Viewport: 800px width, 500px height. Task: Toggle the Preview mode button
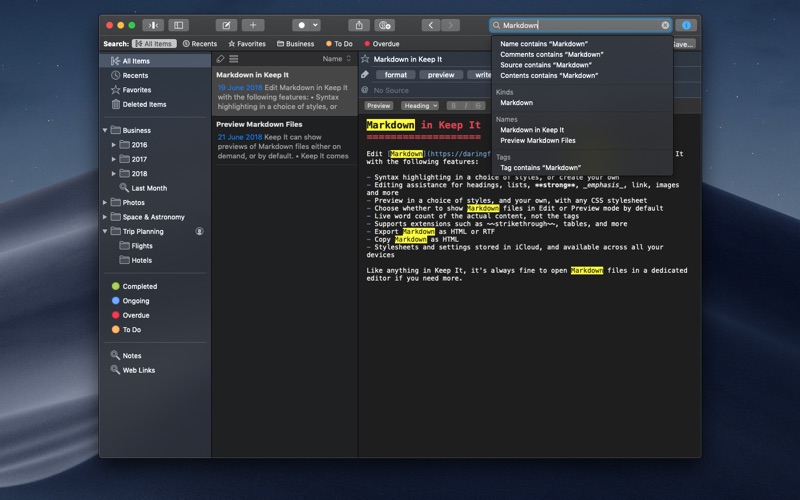tap(379, 105)
